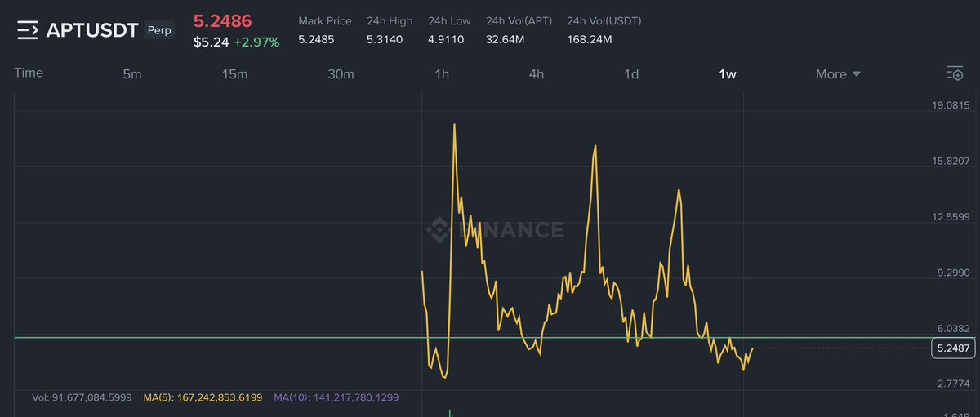The width and height of the screenshot is (980, 417).
Task: Change the chart to 4h interval
Action: point(536,74)
